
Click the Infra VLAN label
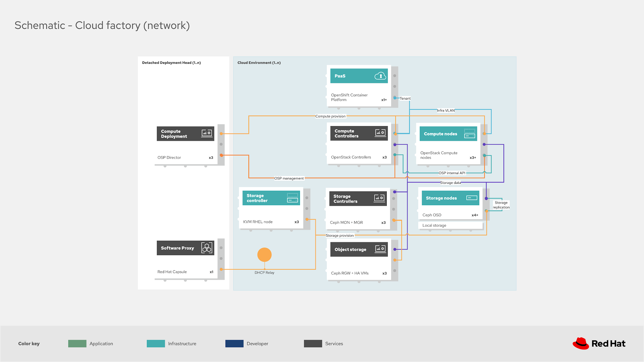point(446,110)
